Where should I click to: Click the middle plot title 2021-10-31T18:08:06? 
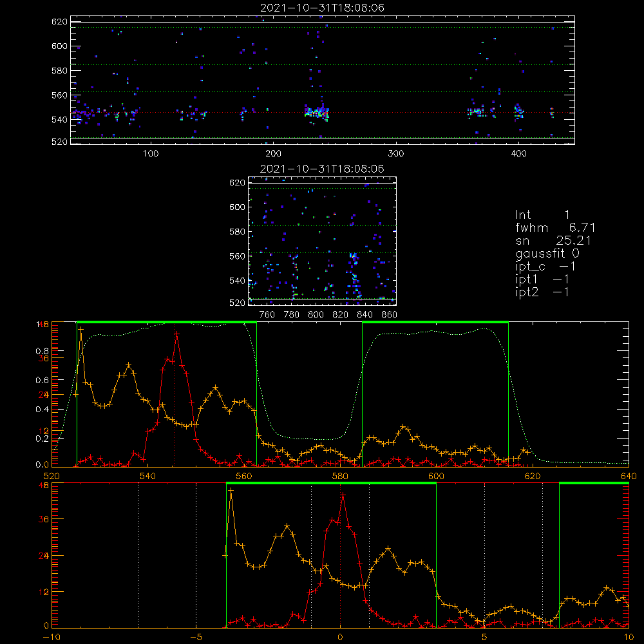322,169
